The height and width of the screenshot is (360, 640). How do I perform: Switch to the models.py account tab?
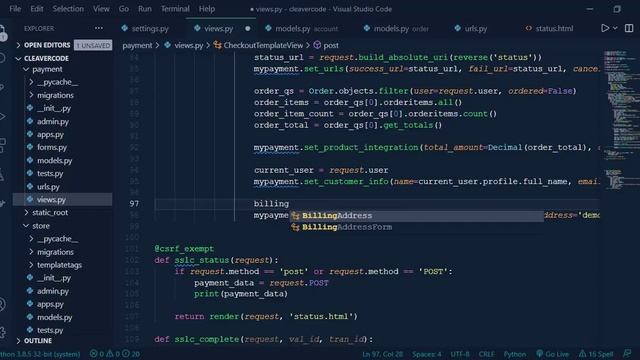point(302,29)
